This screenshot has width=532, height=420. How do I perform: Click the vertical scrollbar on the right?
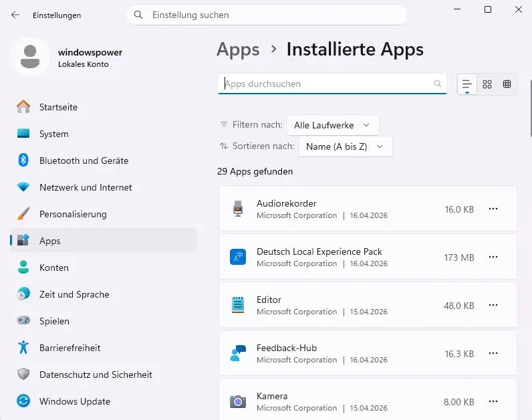point(530,108)
